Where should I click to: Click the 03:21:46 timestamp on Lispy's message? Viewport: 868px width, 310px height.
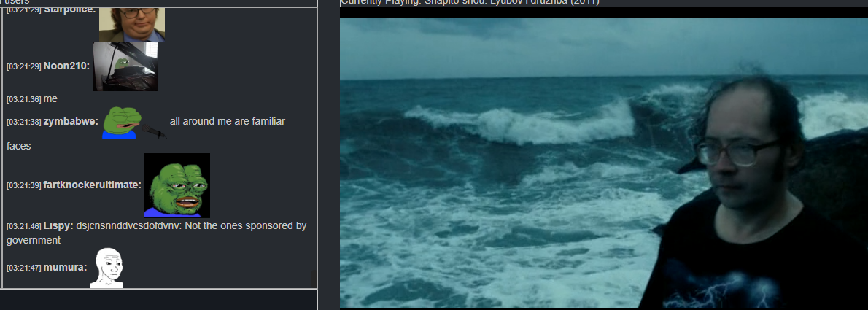click(x=24, y=226)
